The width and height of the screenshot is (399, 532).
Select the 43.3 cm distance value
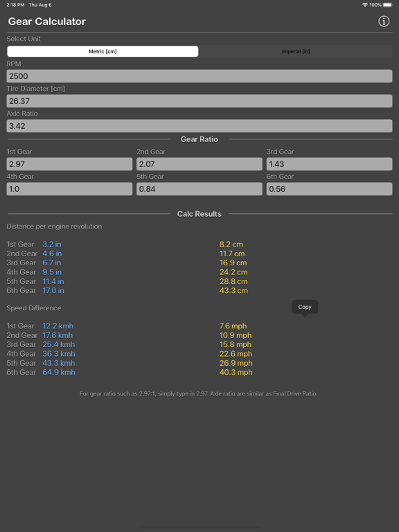(x=233, y=290)
